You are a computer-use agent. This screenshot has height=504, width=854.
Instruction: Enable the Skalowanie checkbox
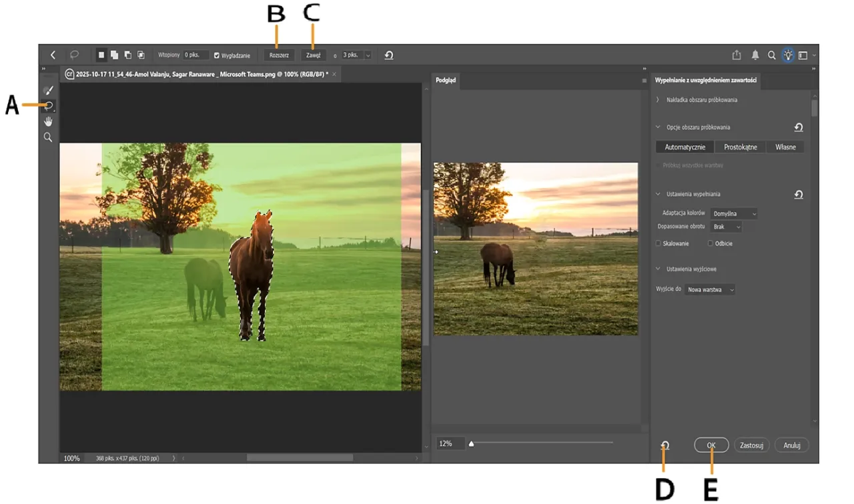coord(657,243)
